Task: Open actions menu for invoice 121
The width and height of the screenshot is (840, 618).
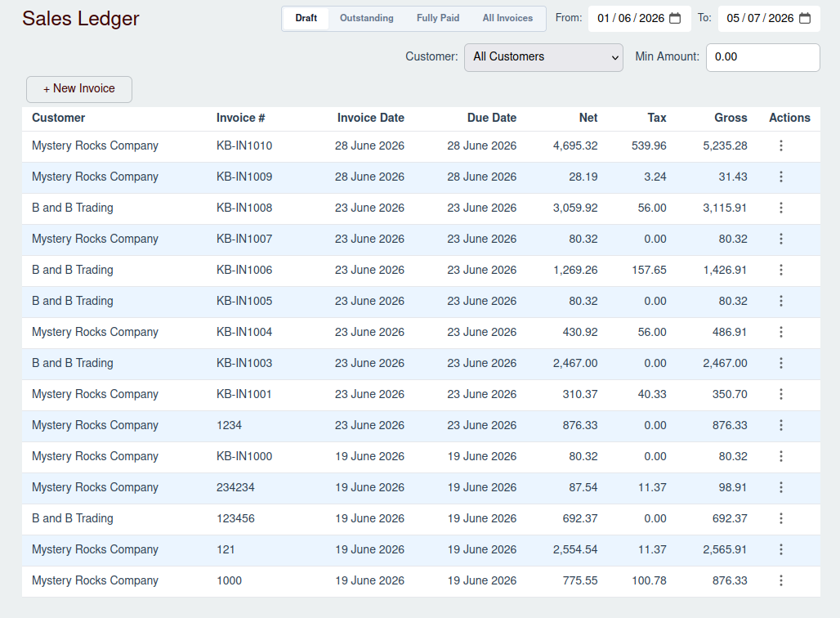Action: 781,550
